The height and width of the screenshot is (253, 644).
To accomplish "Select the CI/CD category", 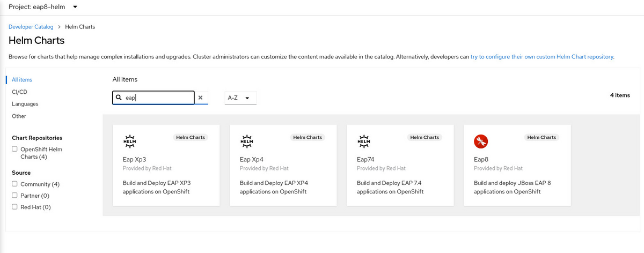I will [19, 92].
